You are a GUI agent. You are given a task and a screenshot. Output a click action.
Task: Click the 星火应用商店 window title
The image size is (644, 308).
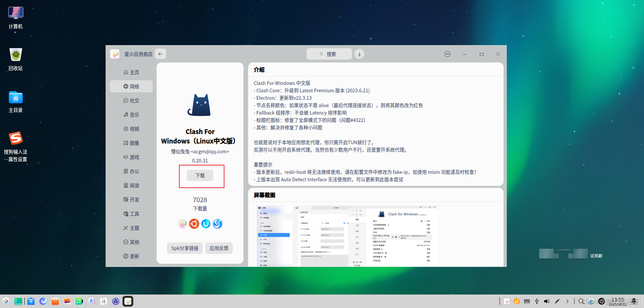click(x=138, y=54)
